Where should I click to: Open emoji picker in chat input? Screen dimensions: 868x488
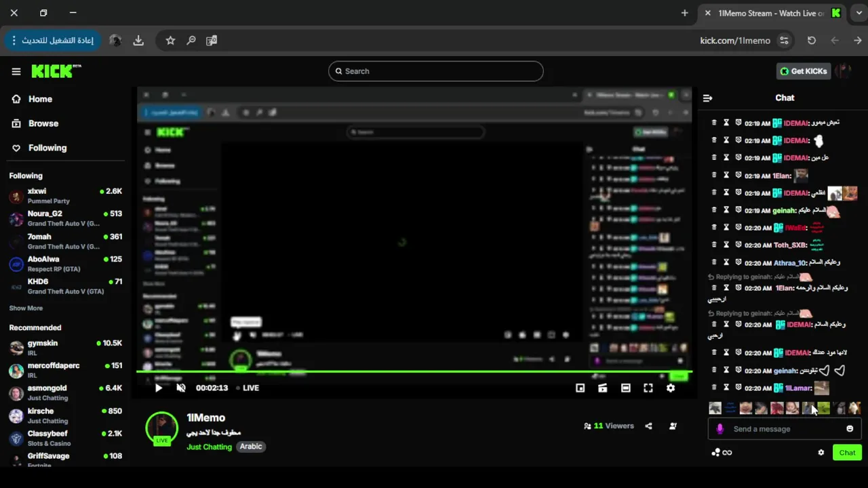tap(850, 428)
